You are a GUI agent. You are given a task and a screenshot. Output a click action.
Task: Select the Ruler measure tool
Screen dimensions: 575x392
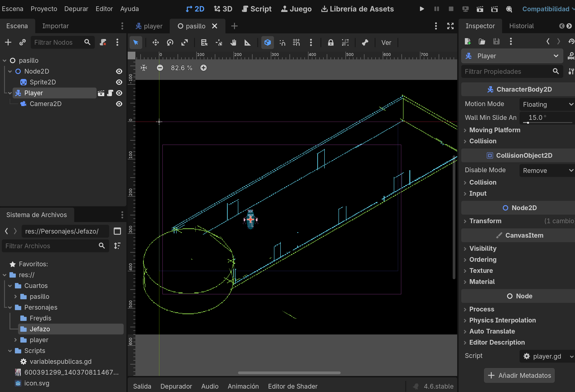(x=247, y=43)
